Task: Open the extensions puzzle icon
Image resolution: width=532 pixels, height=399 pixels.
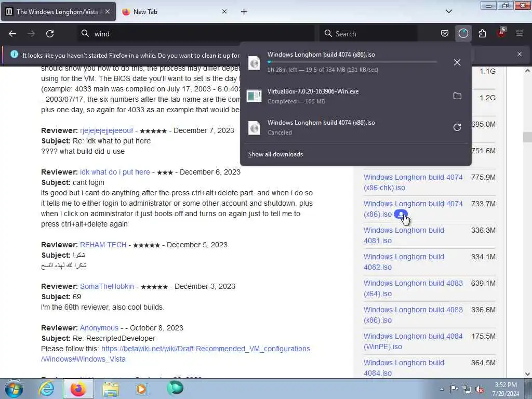Action: [x=482, y=33]
